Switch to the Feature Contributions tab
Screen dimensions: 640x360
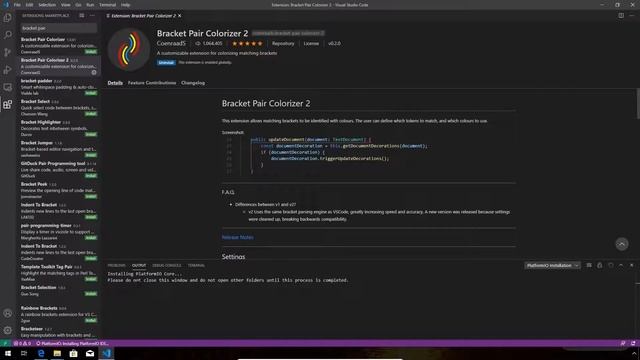(x=152, y=83)
